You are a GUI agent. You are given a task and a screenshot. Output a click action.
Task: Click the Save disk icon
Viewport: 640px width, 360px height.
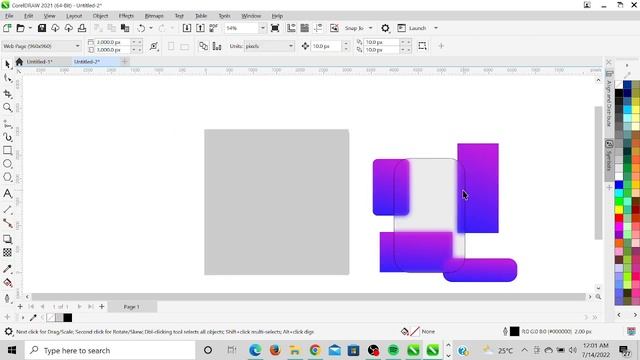coord(42,28)
